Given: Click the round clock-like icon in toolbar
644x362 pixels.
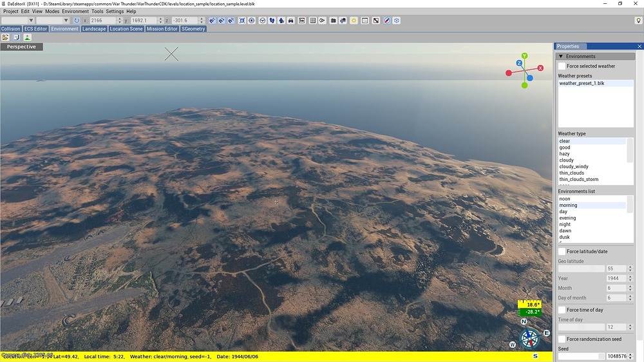Looking at the screenshot, I should (x=263, y=20).
